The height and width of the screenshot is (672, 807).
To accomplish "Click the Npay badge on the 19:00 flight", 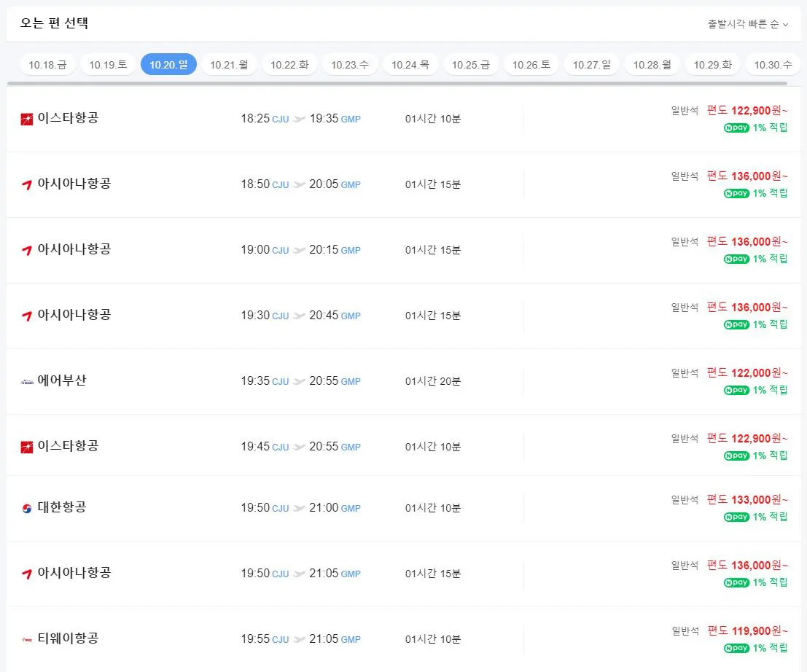I will (736, 259).
